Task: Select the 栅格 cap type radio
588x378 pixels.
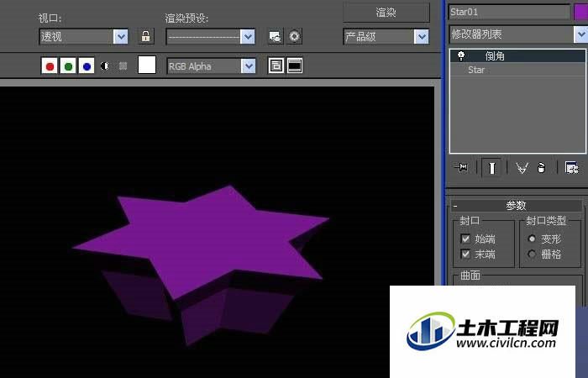Action: [532, 254]
